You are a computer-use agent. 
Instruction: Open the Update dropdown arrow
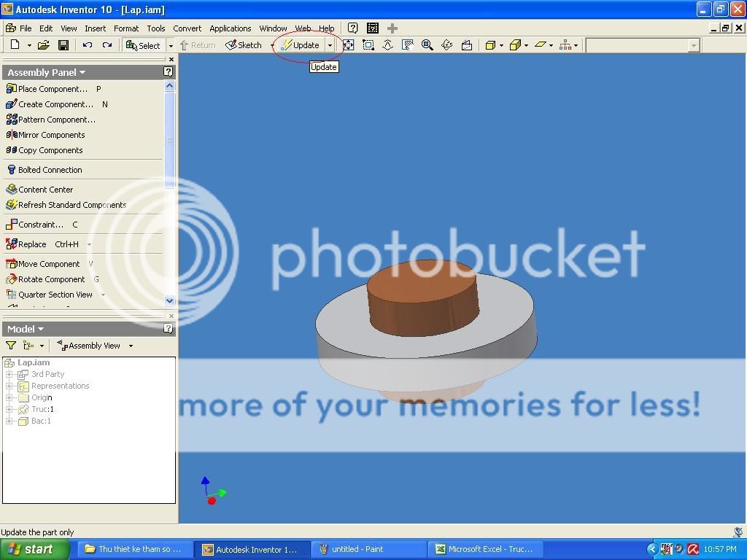[x=330, y=45]
